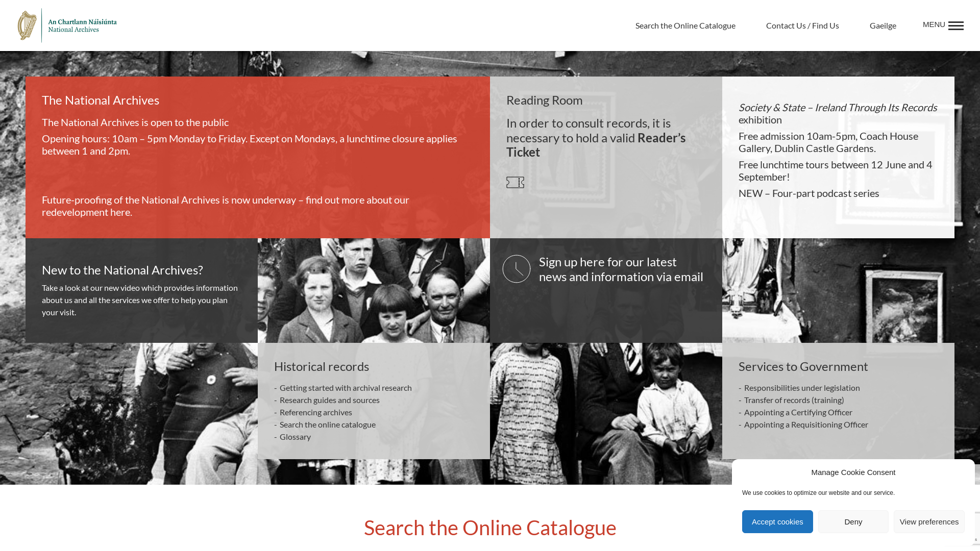Click the Opening hours paragraph
Image resolution: width=980 pixels, height=551 pixels.
point(249,144)
